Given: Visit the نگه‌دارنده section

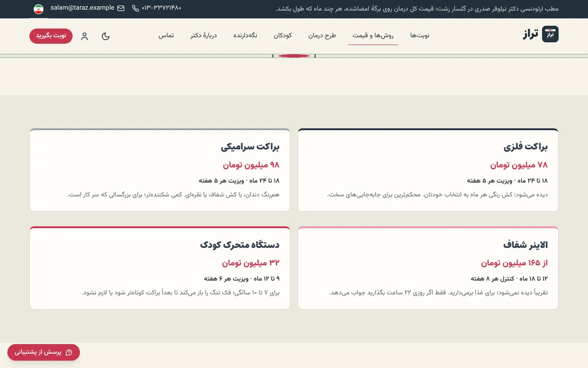Looking at the screenshot, I should [x=245, y=36].
